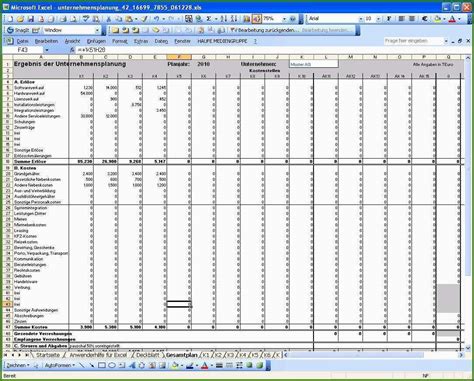Click the 3D Style icon on drawing toolbar
Viewport: 474px width, 381px height.
(259, 365)
